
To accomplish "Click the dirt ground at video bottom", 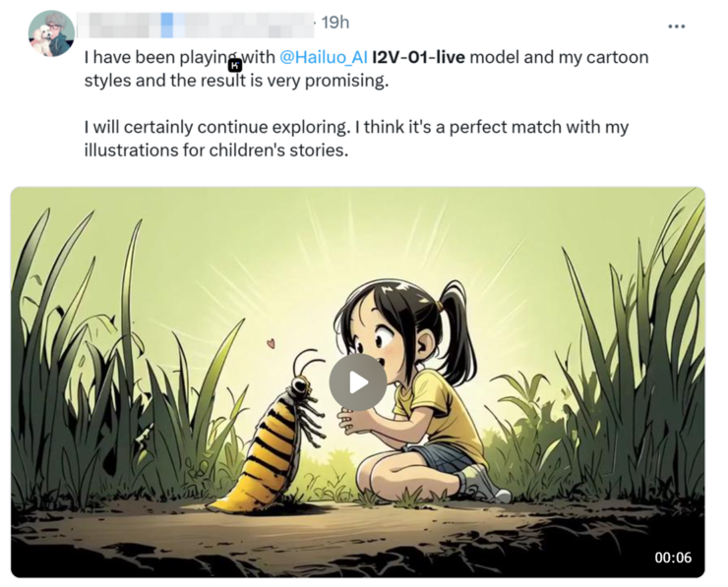I will 354,541.
